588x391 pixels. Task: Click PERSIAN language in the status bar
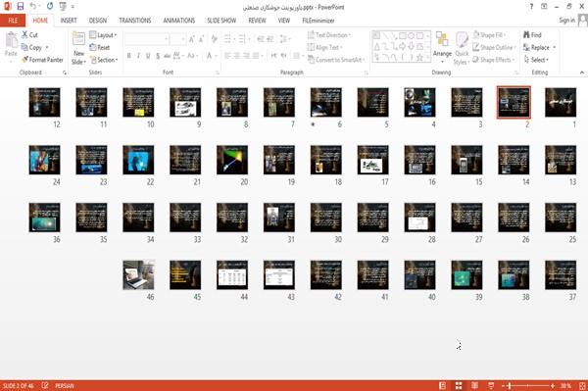[65, 385]
